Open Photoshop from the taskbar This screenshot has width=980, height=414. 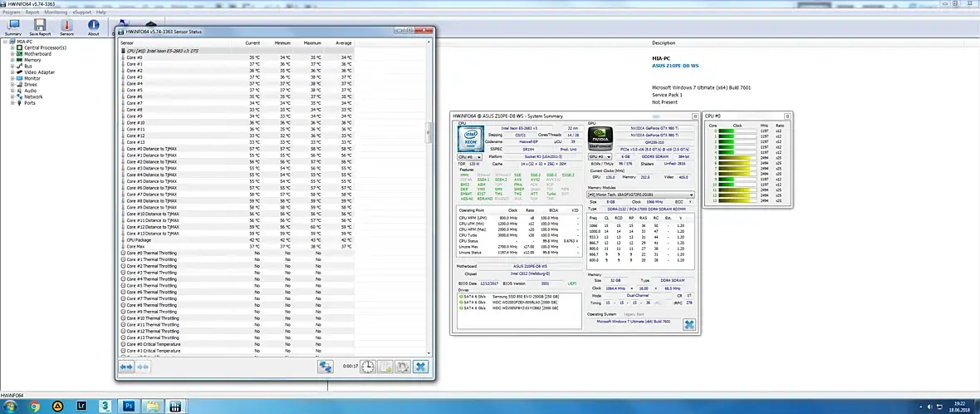pos(130,406)
